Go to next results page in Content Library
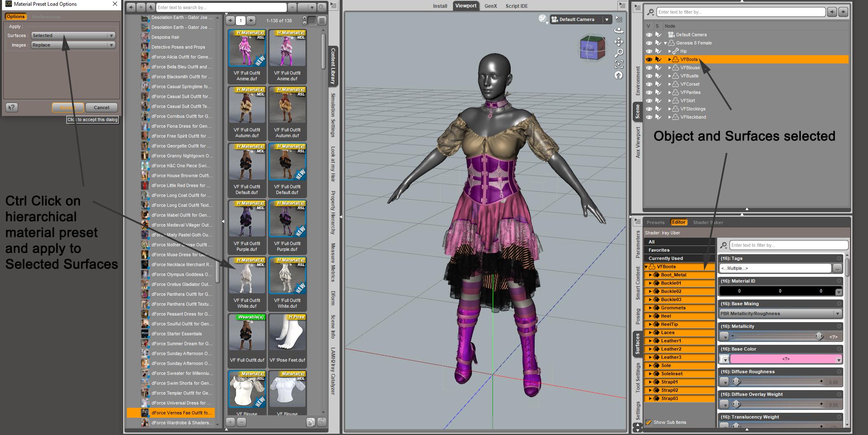The image size is (868, 435). tap(251, 20)
